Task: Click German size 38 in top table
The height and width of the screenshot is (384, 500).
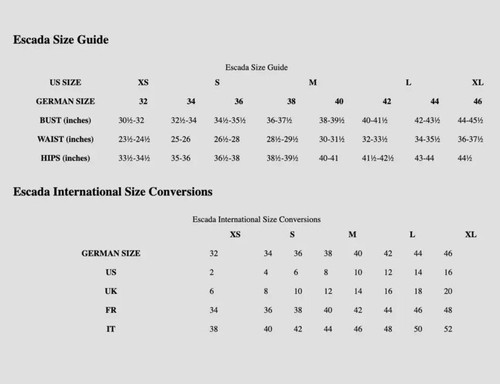Action: pyautogui.click(x=291, y=101)
